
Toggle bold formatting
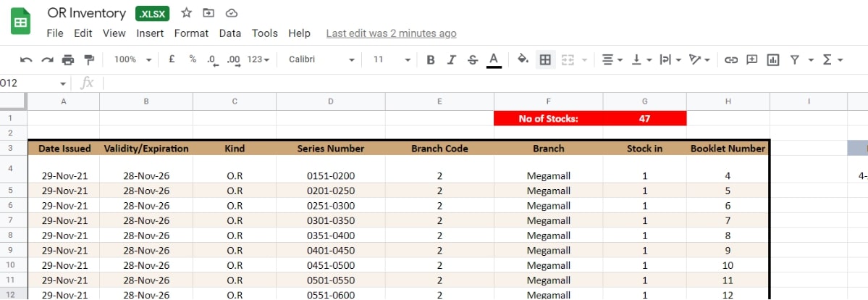[431, 59]
